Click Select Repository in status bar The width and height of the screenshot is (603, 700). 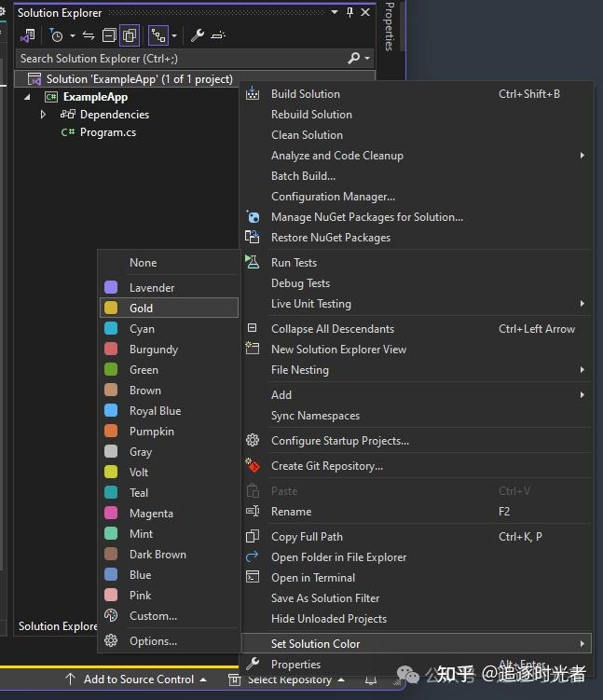[289, 679]
